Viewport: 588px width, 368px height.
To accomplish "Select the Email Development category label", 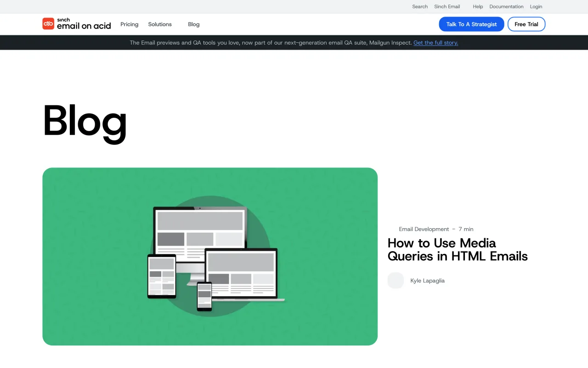I will pyautogui.click(x=424, y=229).
